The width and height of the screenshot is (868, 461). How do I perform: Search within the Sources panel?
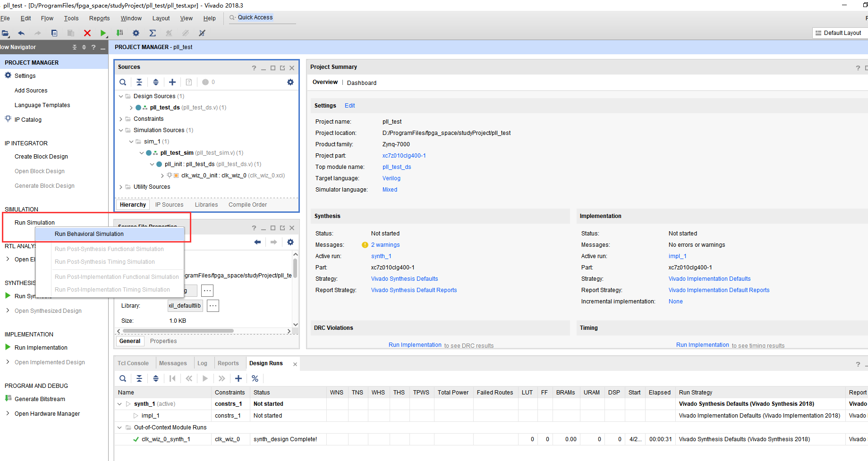point(123,82)
